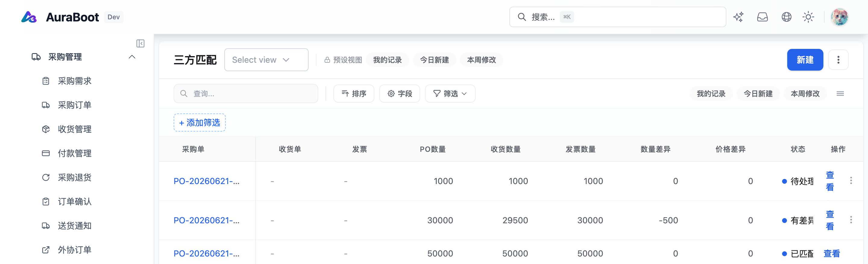Click the Dev environment badge
Image resolution: width=868 pixels, height=264 pixels.
coord(114,17)
